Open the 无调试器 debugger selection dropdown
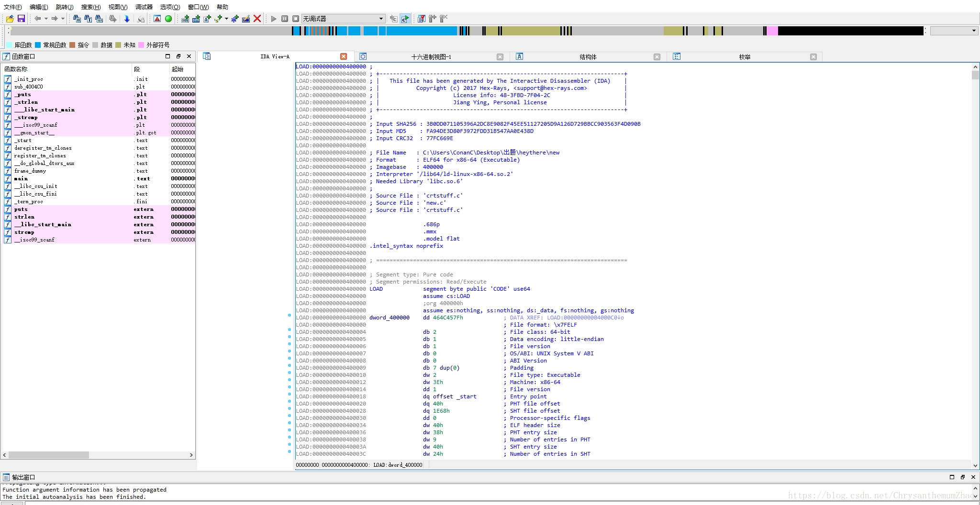The image size is (980, 505). coord(343,19)
